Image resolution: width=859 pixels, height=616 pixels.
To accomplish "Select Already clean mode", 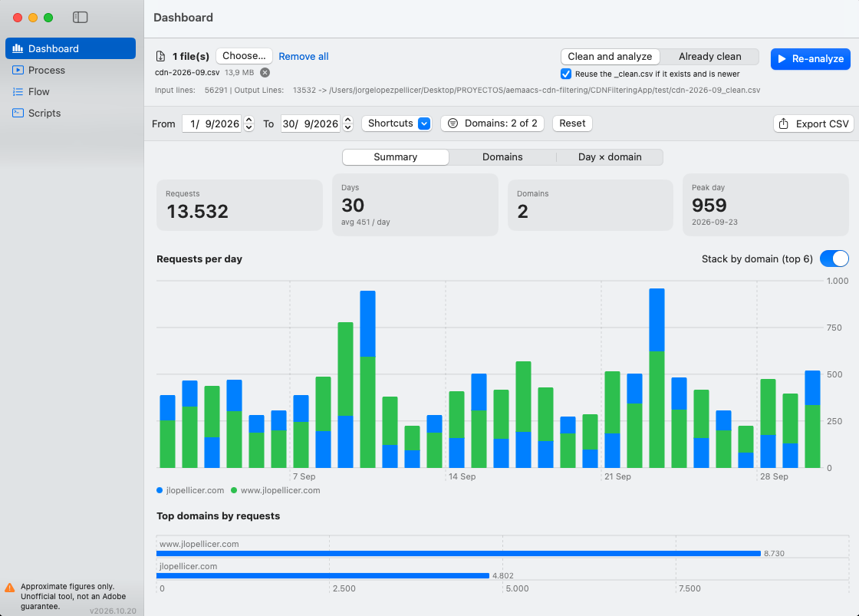I will tap(709, 57).
